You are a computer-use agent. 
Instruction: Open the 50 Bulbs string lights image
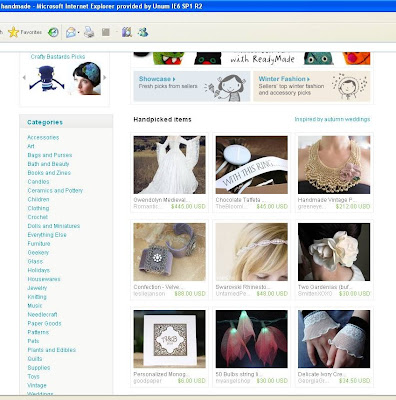point(251,339)
